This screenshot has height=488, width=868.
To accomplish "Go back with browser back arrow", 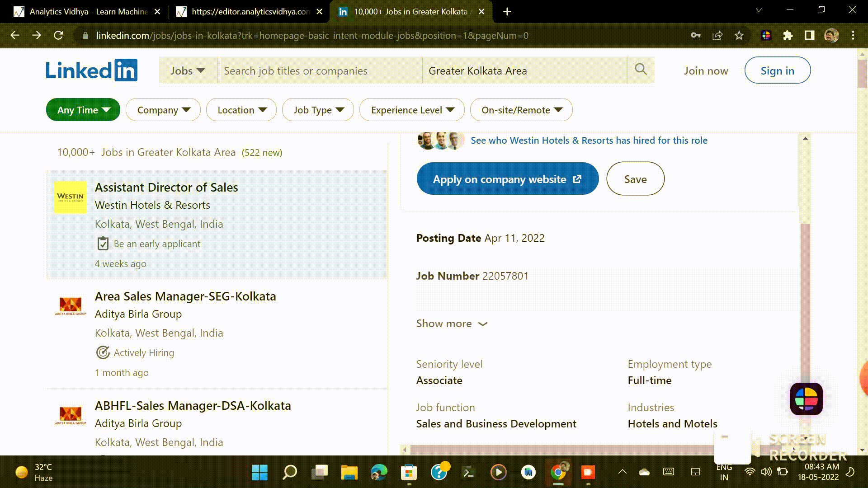I will point(15,35).
